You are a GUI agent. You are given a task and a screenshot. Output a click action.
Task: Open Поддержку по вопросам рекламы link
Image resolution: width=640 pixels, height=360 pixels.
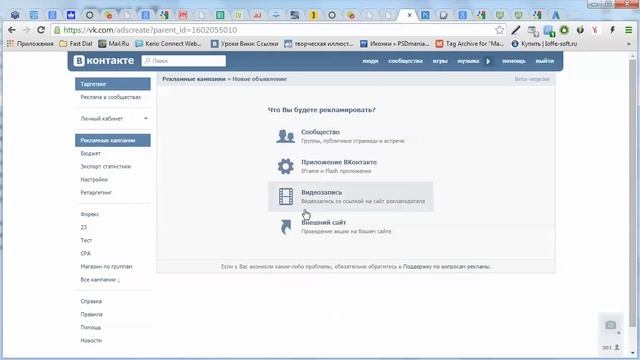[x=447, y=267]
